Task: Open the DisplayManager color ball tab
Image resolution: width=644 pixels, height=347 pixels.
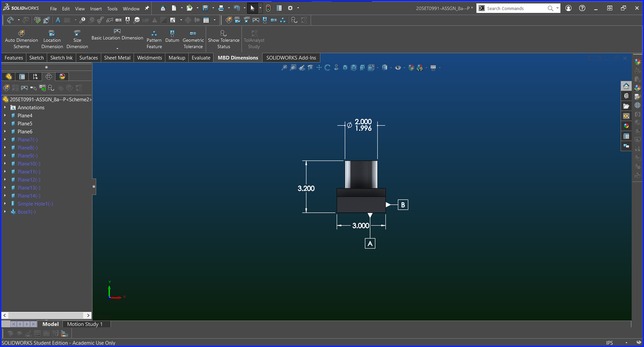Action: 62,77
